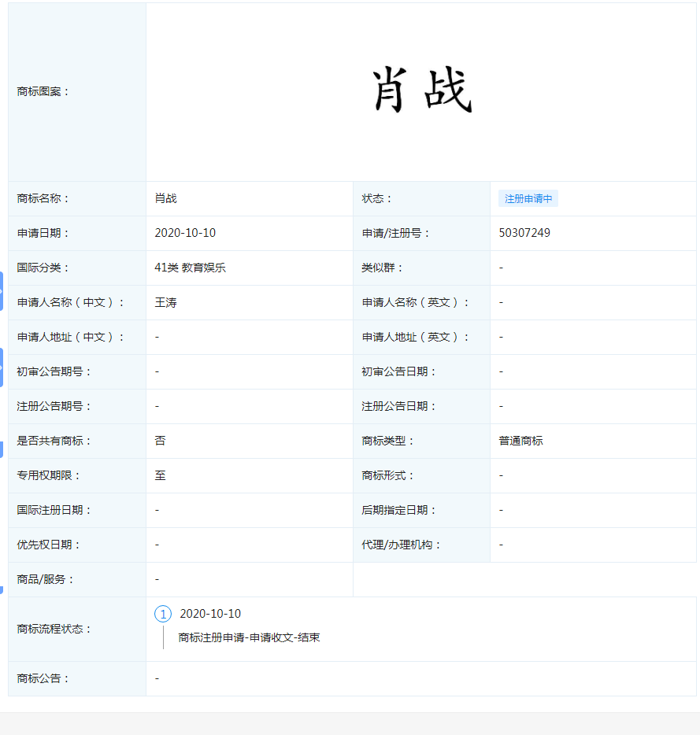Viewport: 700px width, 735px height.
Task: Click the 商标类型 label
Action: click(387, 441)
